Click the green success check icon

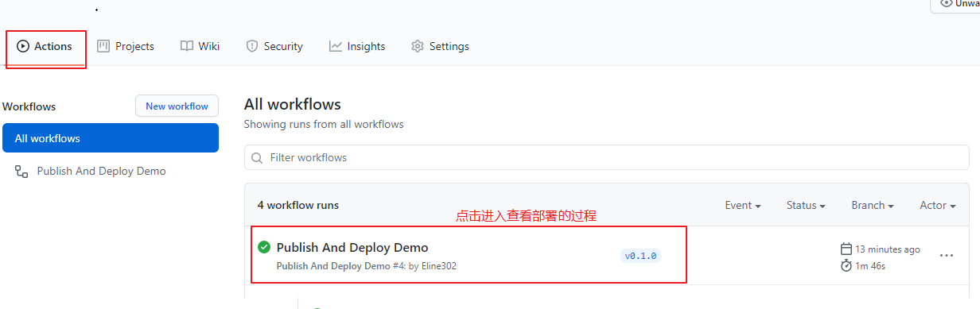point(264,247)
